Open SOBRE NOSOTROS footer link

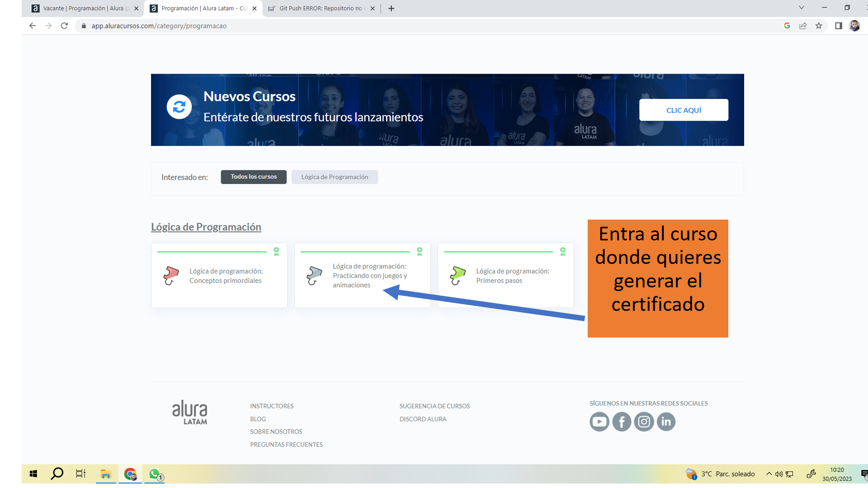[x=276, y=432]
